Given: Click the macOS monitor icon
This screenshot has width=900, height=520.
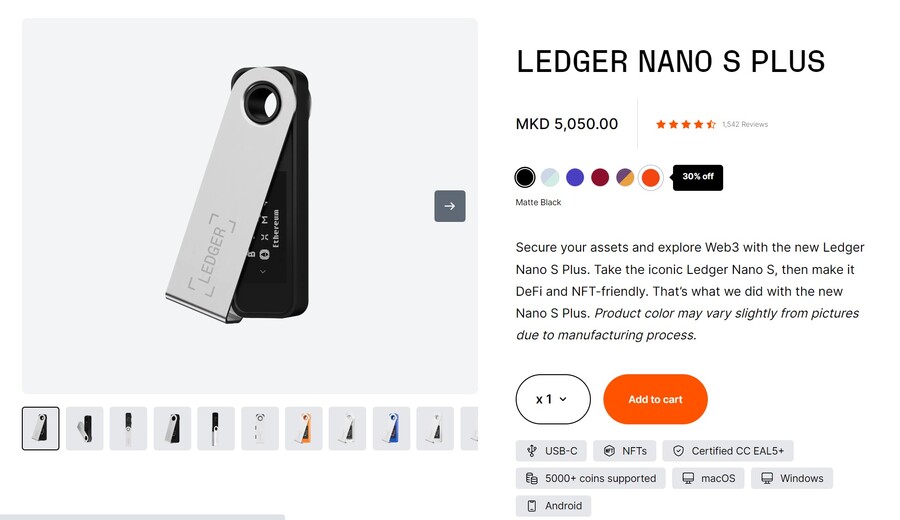Looking at the screenshot, I should (688, 478).
